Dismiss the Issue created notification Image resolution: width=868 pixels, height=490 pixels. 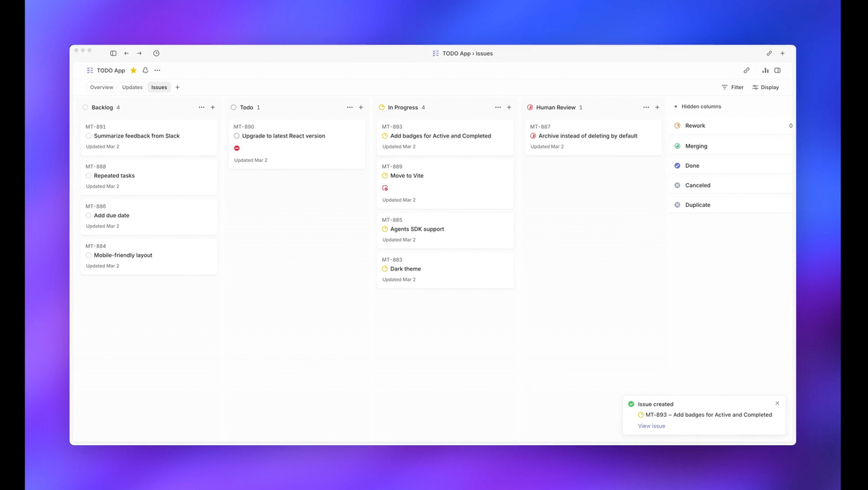point(778,403)
